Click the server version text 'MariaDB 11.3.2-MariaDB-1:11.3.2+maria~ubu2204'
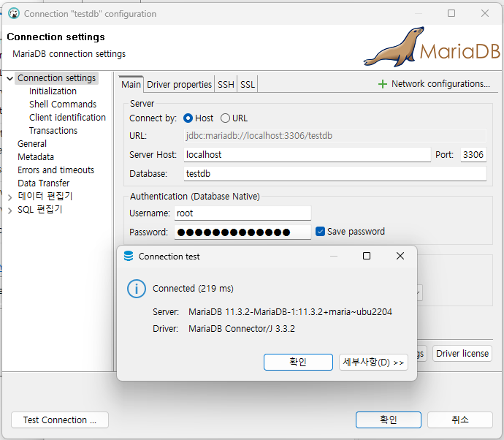The image size is (504, 440). click(290, 312)
